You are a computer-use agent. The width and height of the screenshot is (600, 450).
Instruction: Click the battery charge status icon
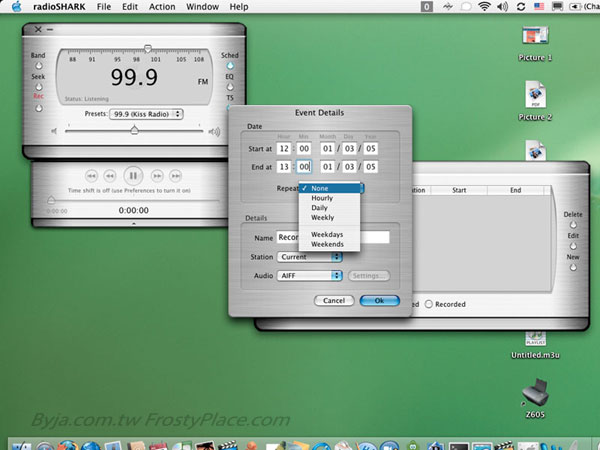click(575, 7)
